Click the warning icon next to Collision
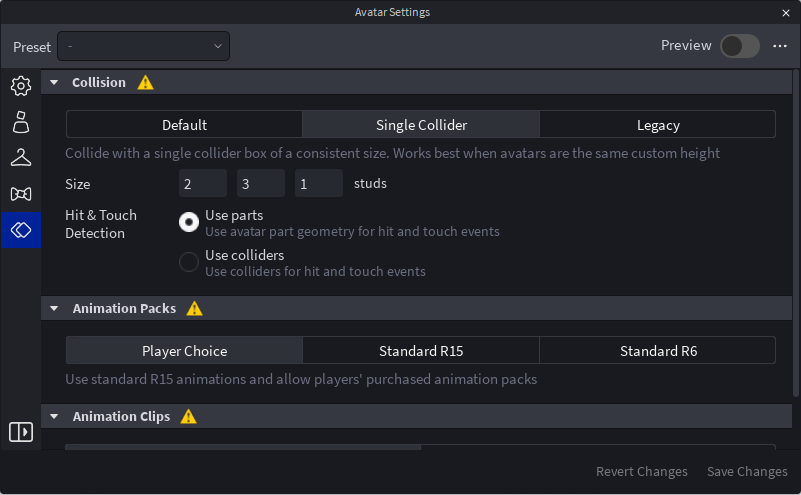Screen dimensions: 801x495 pos(146,83)
